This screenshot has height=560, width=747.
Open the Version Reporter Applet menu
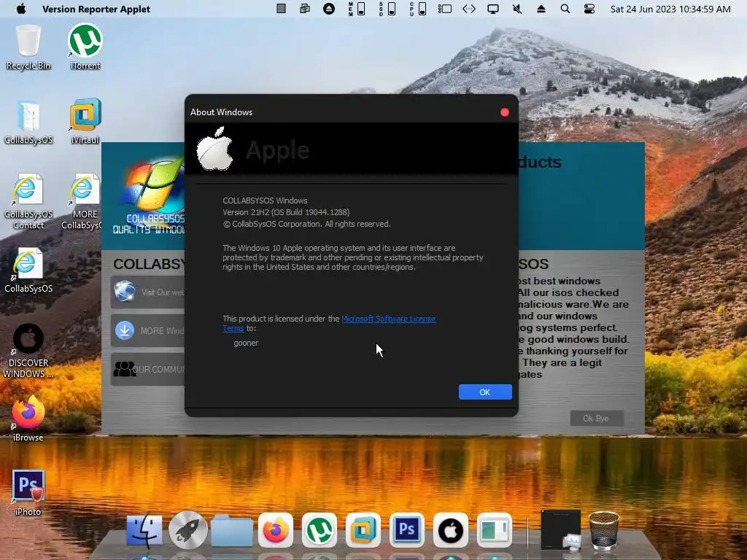pyautogui.click(x=96, y=9)
